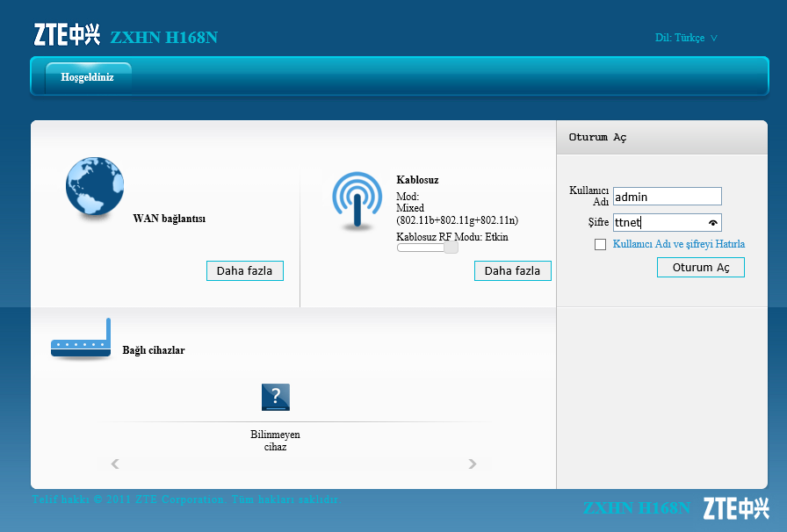Open the Dil: Türkçe language dropdown
Image resolution: width=787 pixels, height=532 pixels.
686,38
